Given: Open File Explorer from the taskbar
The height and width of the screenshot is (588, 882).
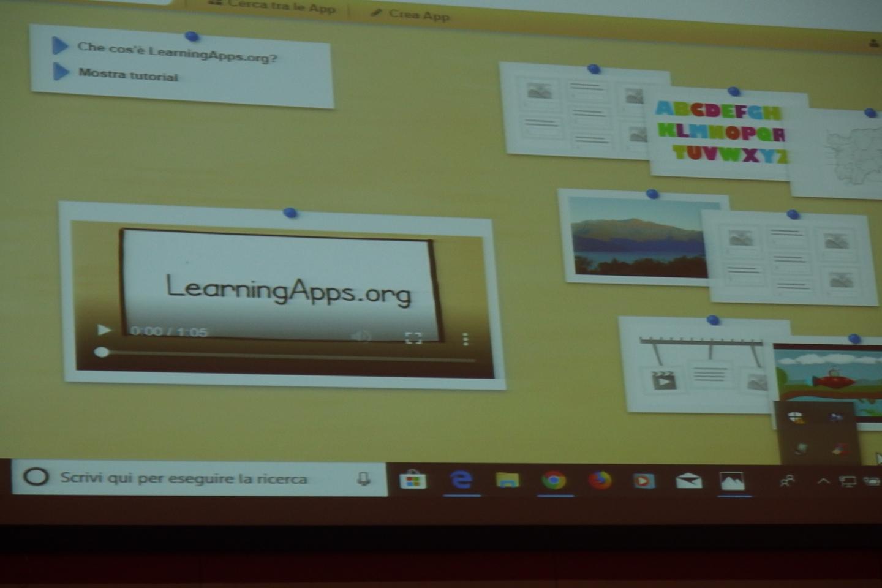Looking at the screenshot, I should tap(508, 480).
